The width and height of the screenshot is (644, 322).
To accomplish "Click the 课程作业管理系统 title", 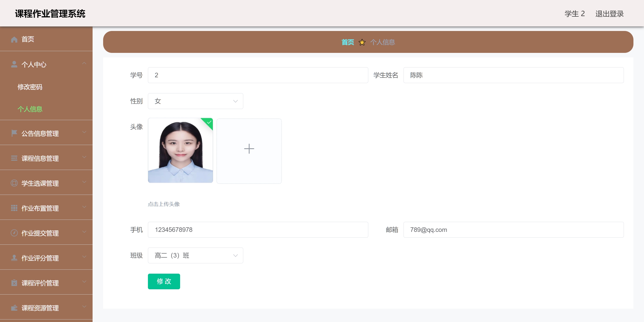I will [50, 14].
